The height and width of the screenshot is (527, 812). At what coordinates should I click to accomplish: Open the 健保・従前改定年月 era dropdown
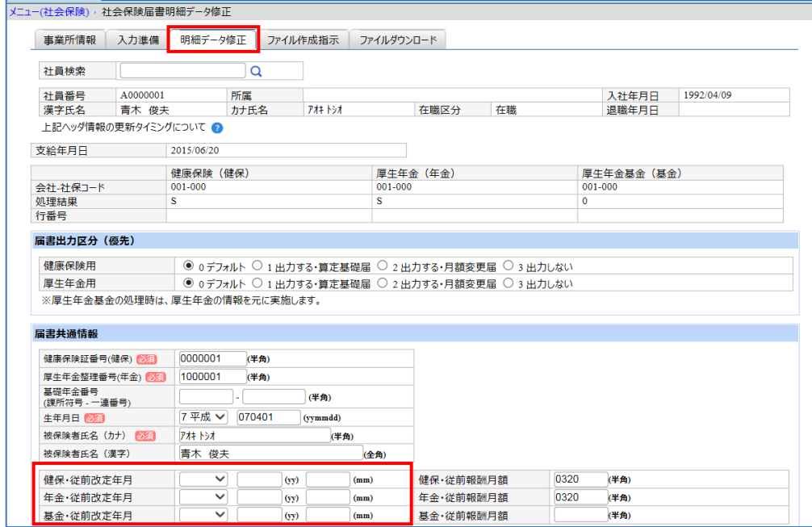pyautogui.click(x=203, y=479)
